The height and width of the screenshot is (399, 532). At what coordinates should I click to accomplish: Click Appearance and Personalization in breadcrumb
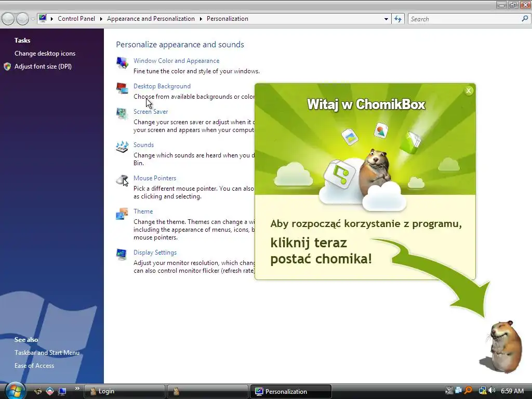[151, 19]
